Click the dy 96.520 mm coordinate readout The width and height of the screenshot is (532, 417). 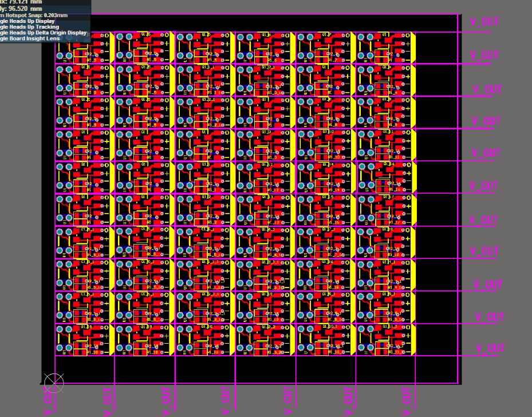[x=23, y=9]
